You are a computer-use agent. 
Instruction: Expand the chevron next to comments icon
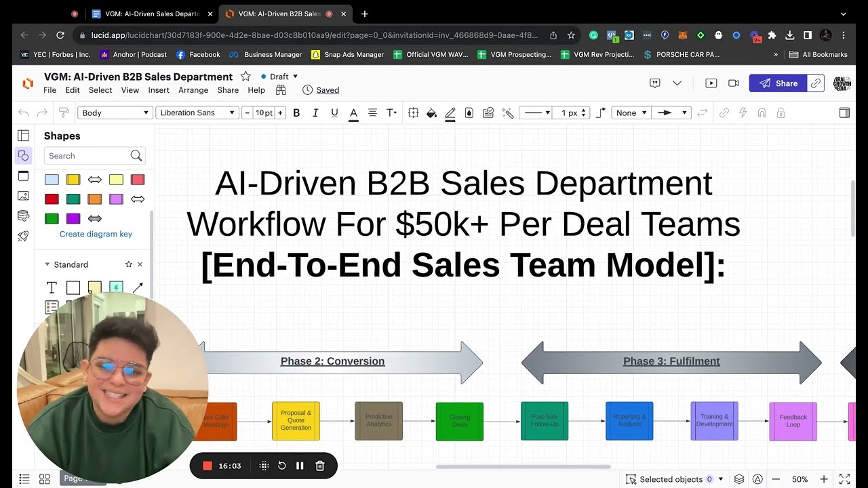pos(677,83)
